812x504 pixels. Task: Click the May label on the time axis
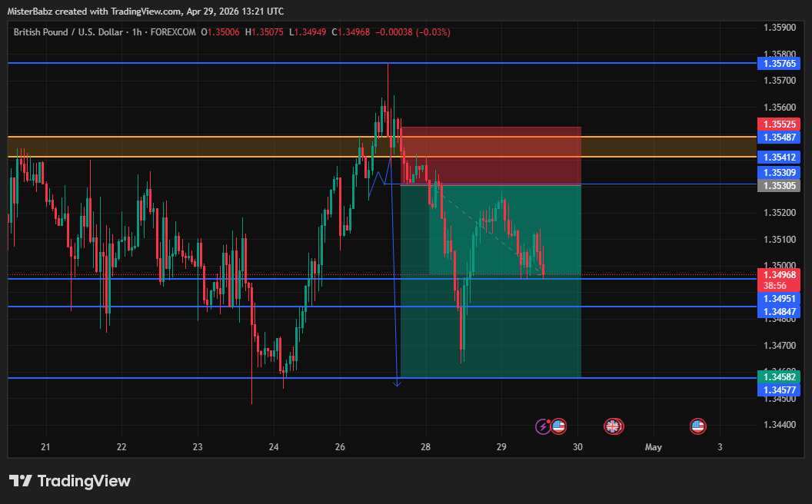click(x=654, y=446)
